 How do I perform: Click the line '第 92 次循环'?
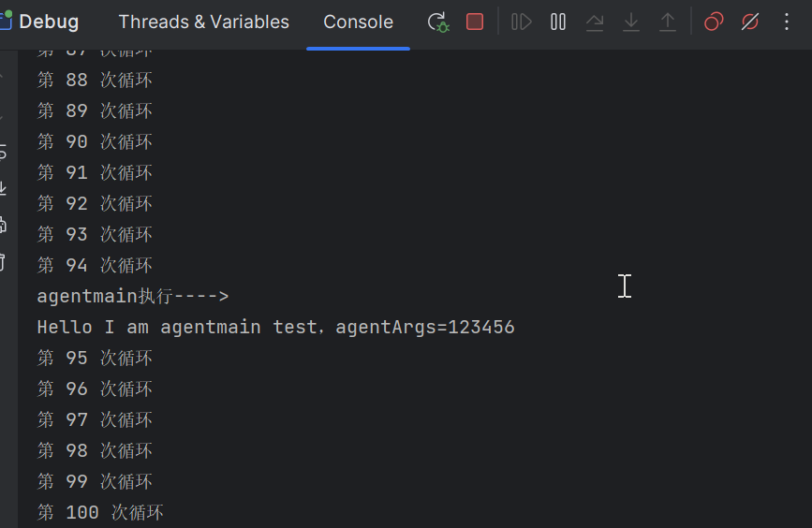(95, 203)
